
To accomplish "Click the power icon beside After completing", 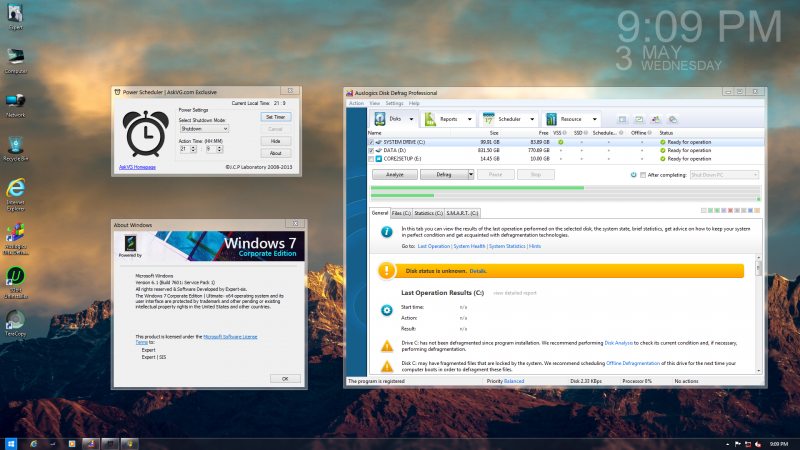I will 633,174.
